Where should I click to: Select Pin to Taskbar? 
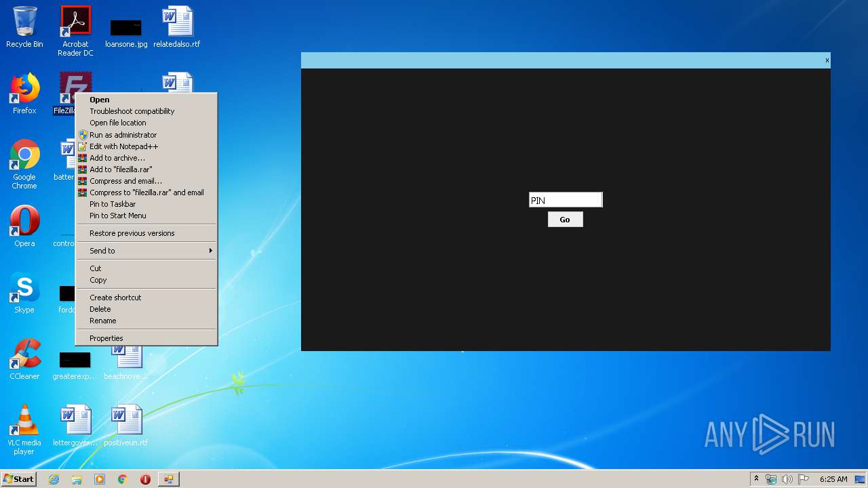146,204
